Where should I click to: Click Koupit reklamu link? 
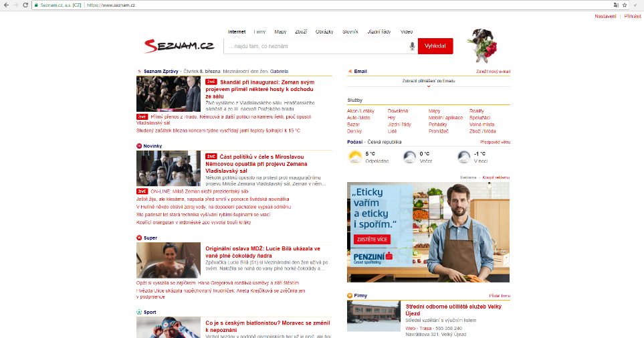(x=496, y=177)
